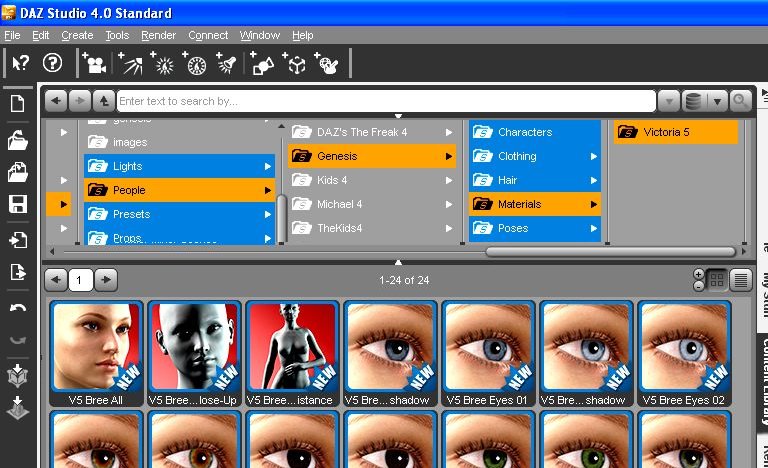Select the V5 Bree Eyes 02 thumbnail
This screenshot has height=468, width=768.
[x=684, y=354]
